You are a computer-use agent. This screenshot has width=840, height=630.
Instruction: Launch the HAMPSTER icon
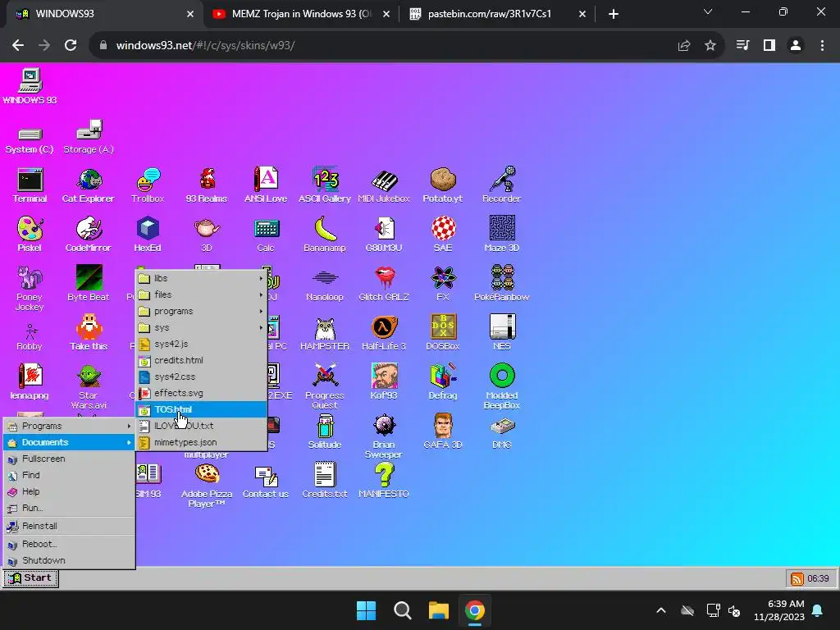325,333
